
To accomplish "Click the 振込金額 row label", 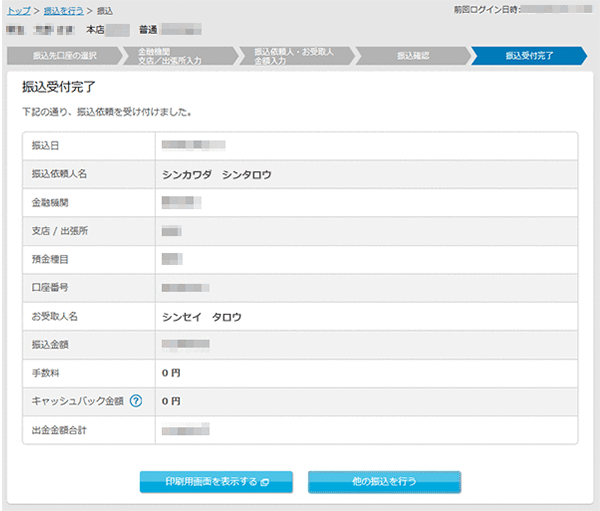I will (53, 345).
